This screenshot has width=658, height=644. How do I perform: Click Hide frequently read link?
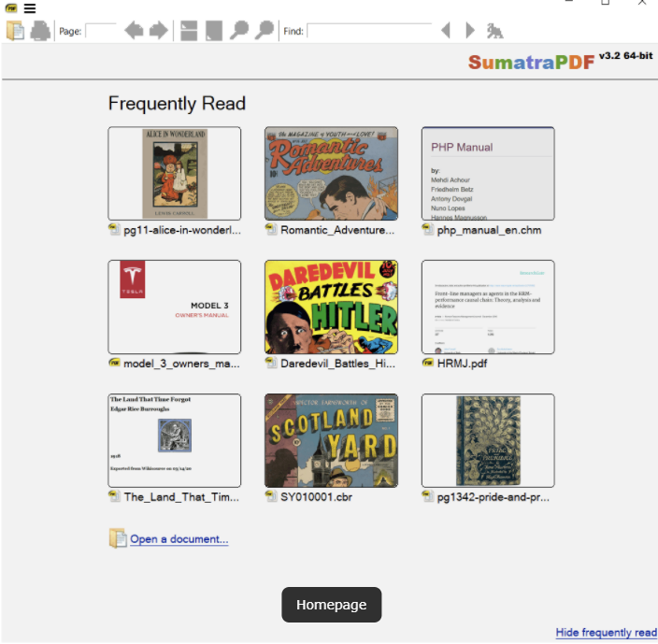point(607,632)
